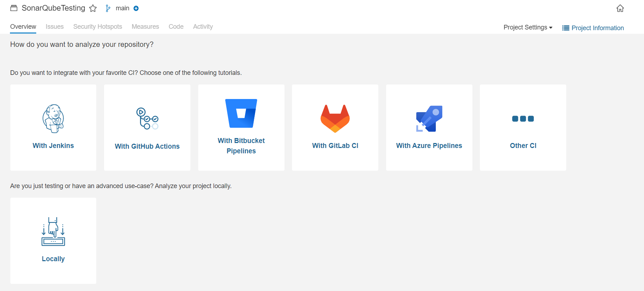Select the With Azure Pipelines label
The width and height of the screenshot is (644, 291).
coord(429,145)
